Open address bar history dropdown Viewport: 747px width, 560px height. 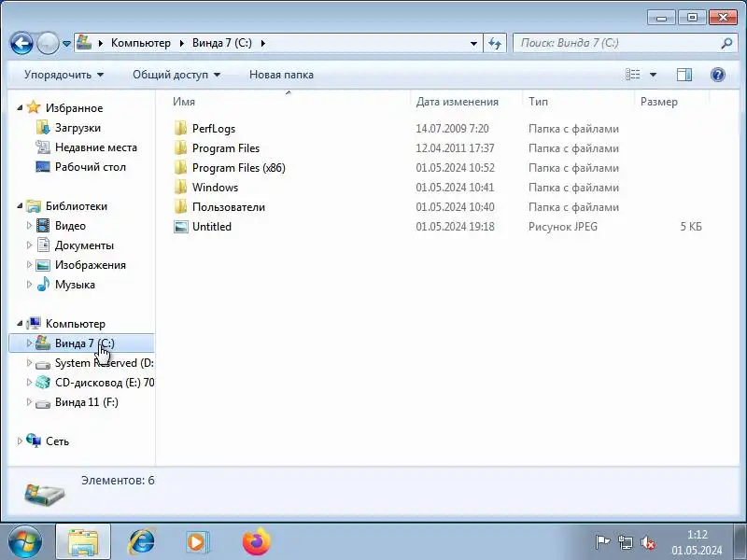point(473,43)
